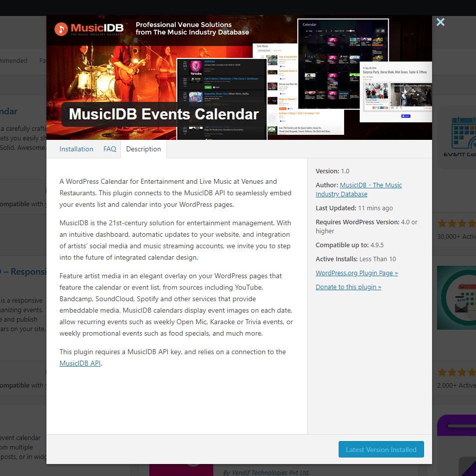Open the MusicIDB API link
Image resolution: width=476 pixels, height=476 pixels.
(x=80, y=363)
